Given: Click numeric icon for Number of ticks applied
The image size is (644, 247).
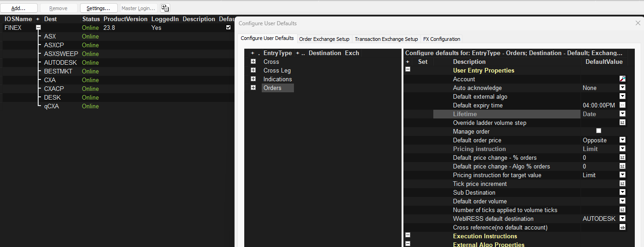Looking at the screenshot, I should [x=622, y=210].
